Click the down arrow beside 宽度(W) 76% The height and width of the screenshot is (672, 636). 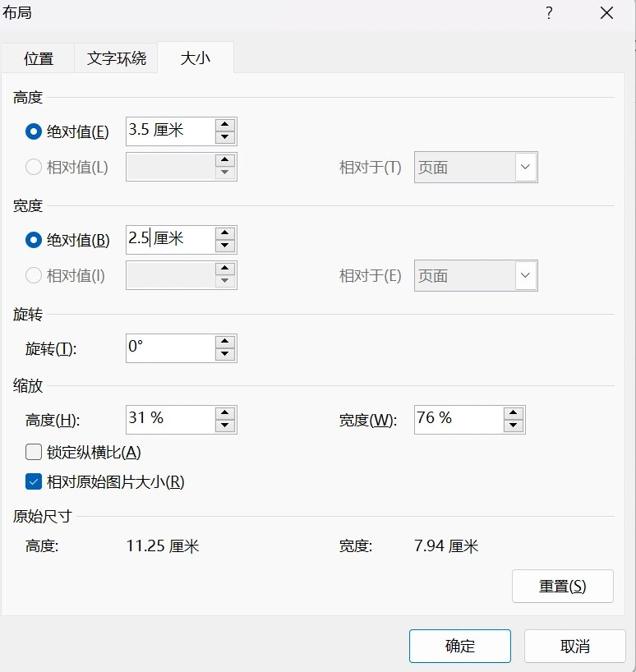coord(512,425)
